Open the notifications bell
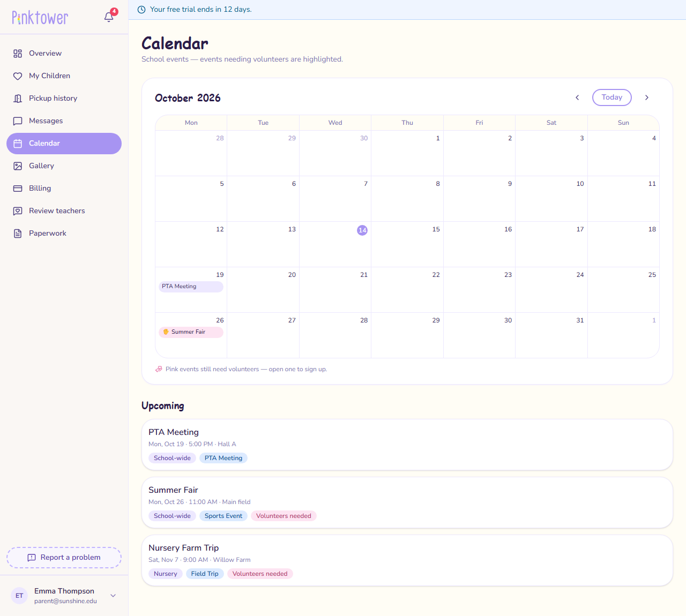Screen dimensions: 686x616 [x=109, y=17]
